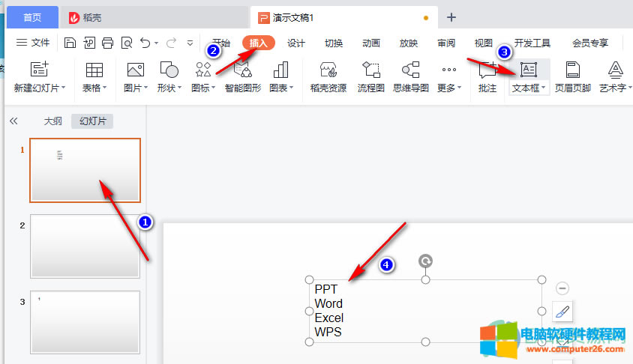Open the File menu button
This screenshot has width=633, height=364.
[x=33, y=43]
